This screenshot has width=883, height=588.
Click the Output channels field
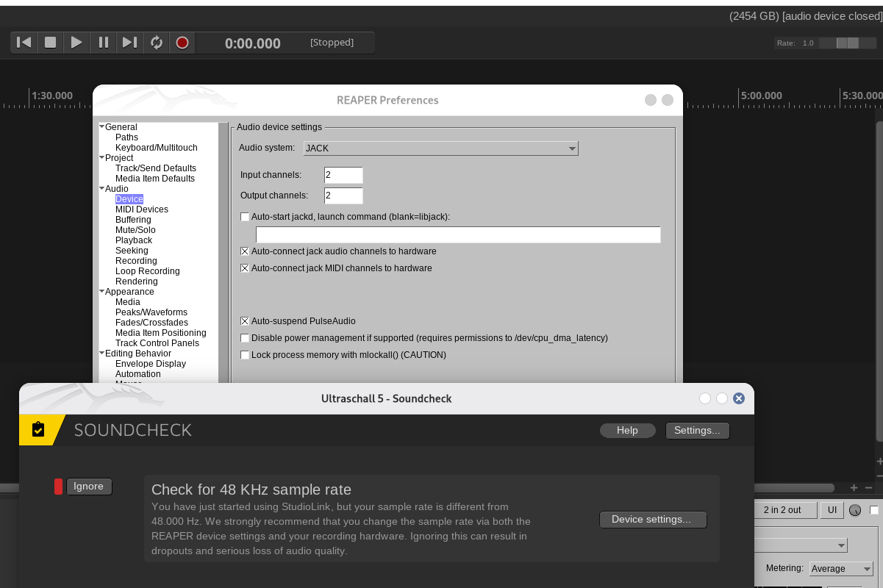[343, 196]
